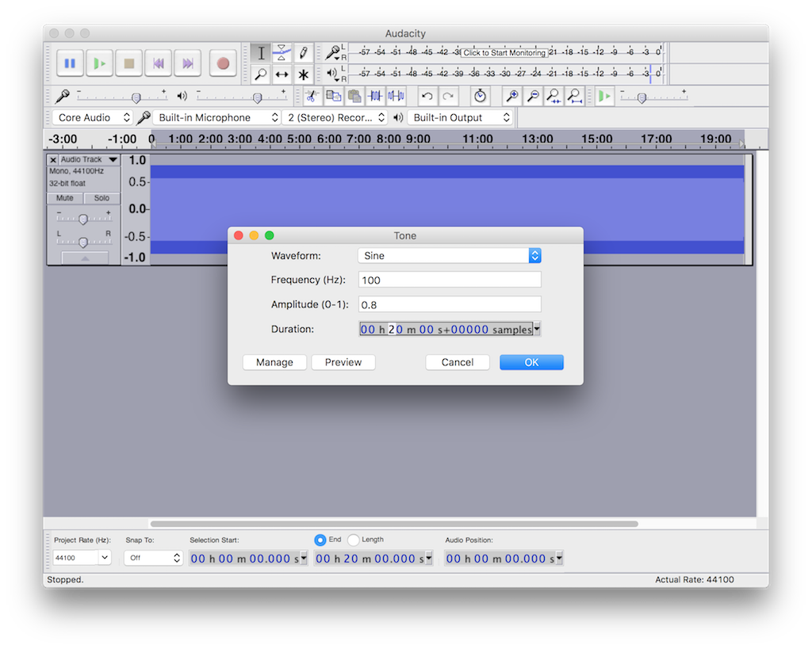Click the playback meter speaker icon
The height and width of the screenshot is (649, 812).
pos(332,74)
